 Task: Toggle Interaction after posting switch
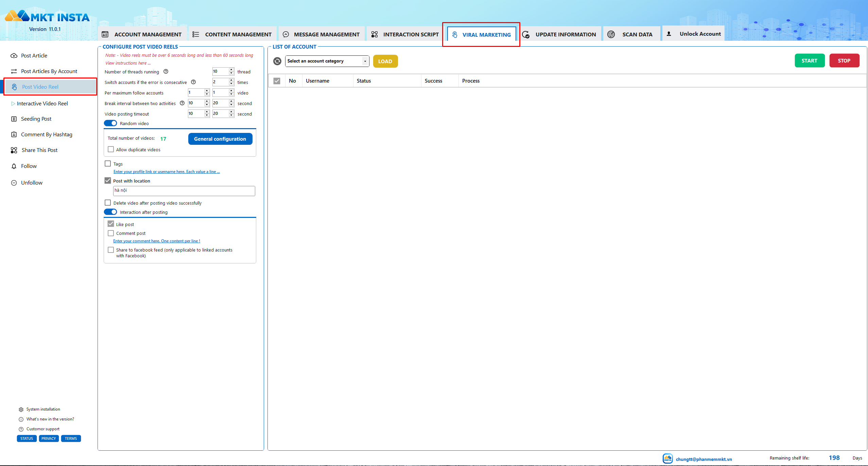(x=110, y=212)
